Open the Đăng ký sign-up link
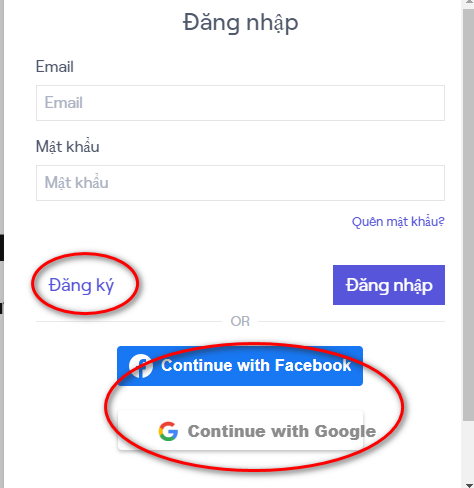Screen dimensions: 474x488 81,285
